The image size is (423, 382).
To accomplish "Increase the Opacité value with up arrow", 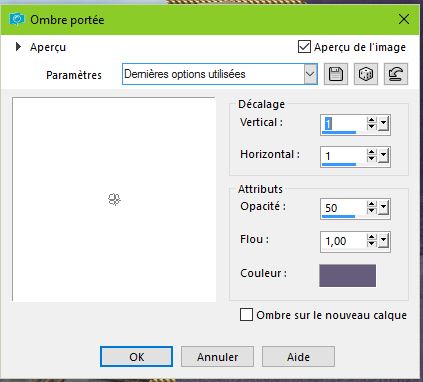I will [x=371, y=205].
